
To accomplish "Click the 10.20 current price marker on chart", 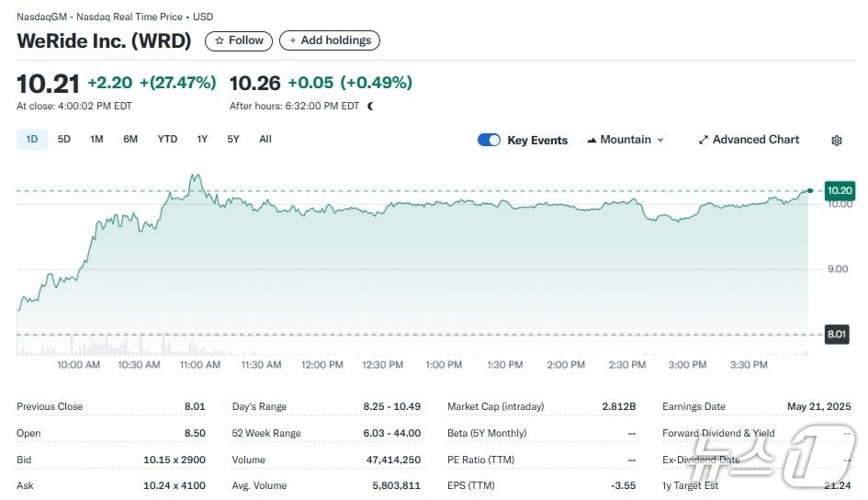I will [840, 190].
